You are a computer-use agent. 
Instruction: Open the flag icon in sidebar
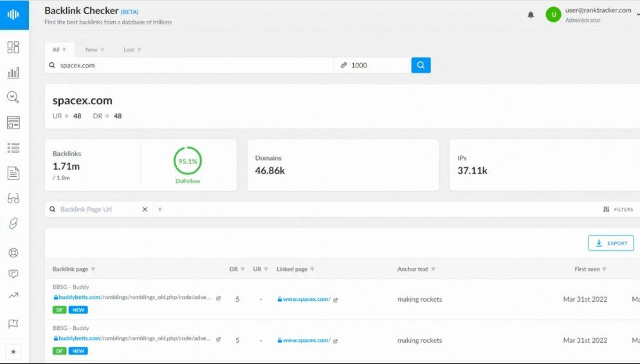tap(13, 323)
